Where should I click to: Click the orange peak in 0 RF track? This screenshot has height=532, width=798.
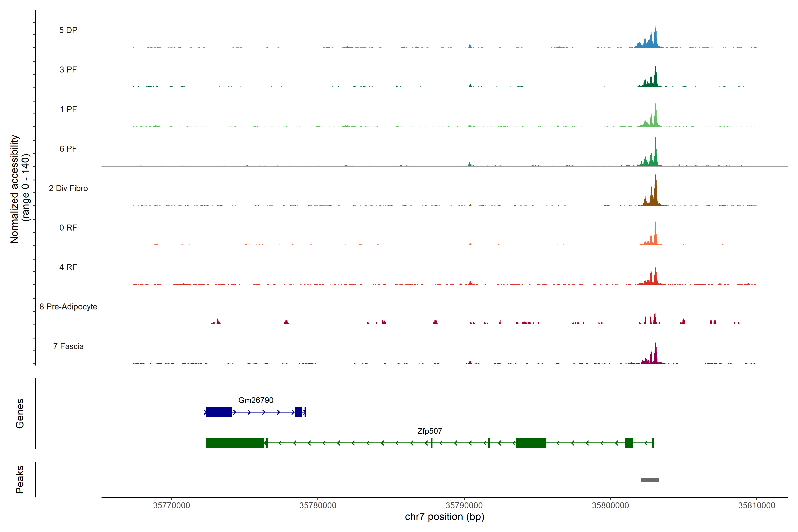click(x=655, y=237)
